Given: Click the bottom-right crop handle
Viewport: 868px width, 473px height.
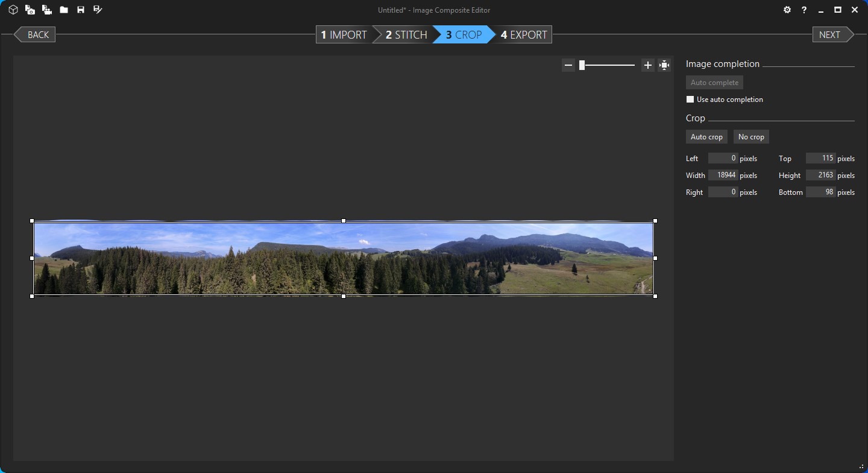Looking at the screenshot, I should coord(655,296).
